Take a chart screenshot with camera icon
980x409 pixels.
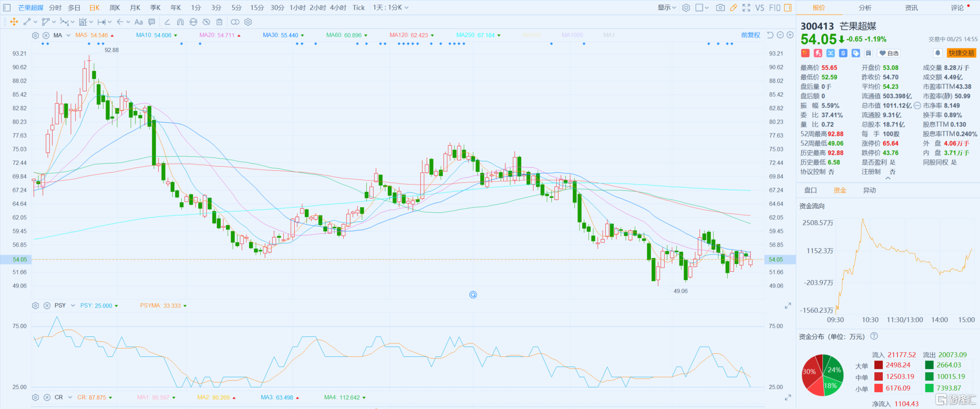[x=720, y=8]
